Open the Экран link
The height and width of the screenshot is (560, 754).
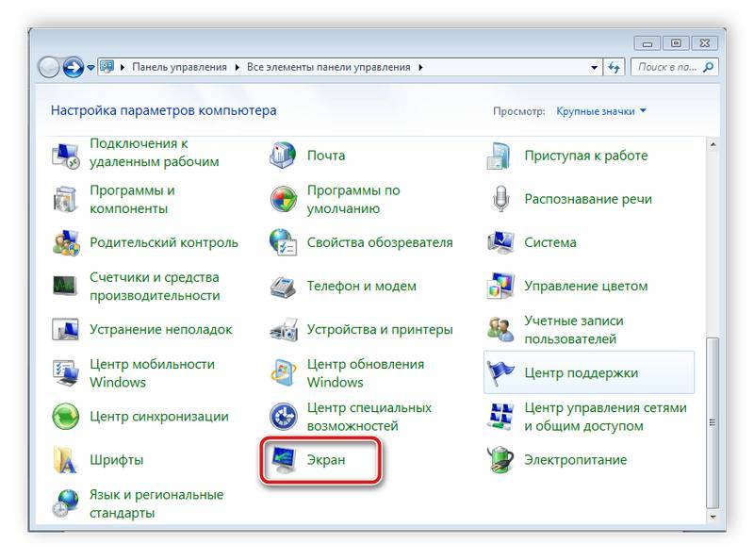pyautogui.click(x=326, y=460)
